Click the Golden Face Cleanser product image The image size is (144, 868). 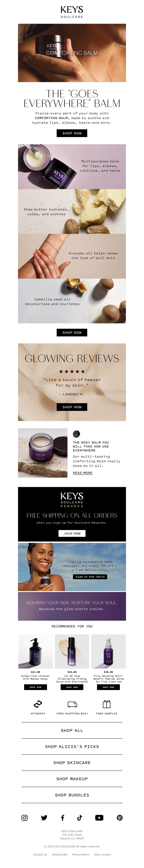(x=35, y=651)
